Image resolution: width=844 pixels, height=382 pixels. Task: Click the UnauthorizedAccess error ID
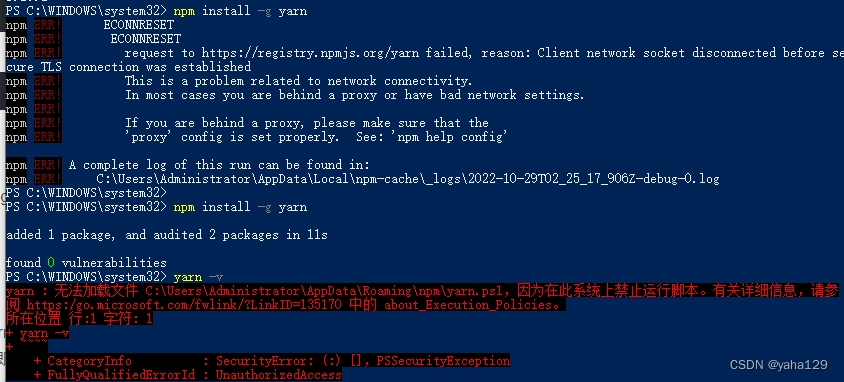(x=279, y=374)
